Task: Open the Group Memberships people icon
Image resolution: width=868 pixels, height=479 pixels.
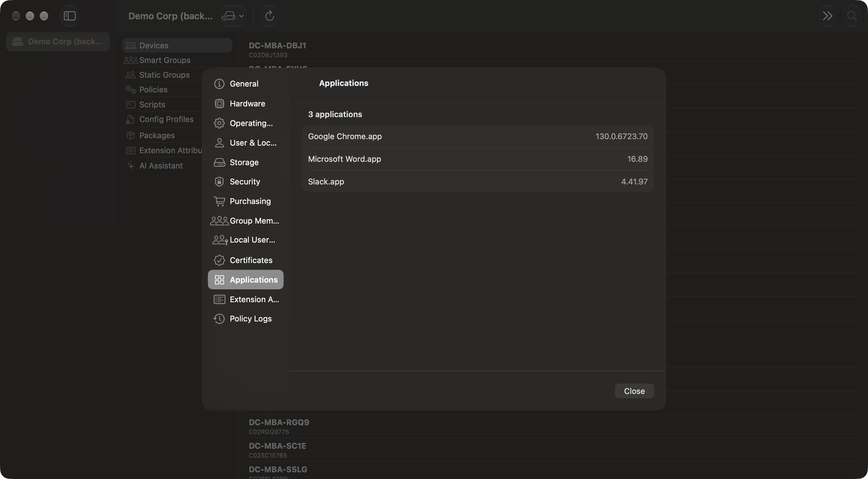Action: coord(219,221)
